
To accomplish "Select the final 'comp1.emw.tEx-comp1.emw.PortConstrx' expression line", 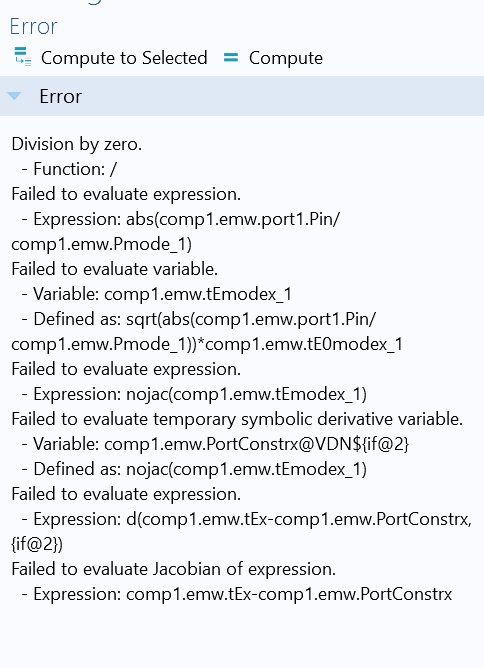I will (x=236, y=594).
